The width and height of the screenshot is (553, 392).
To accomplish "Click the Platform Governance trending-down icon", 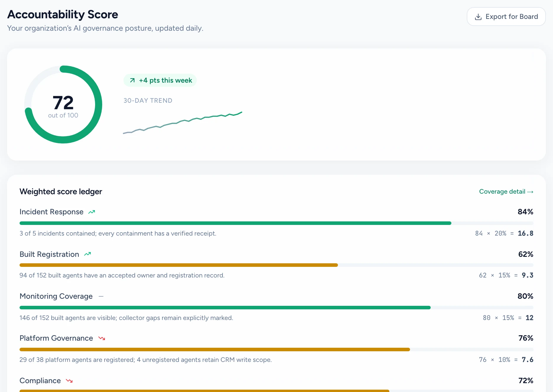I will point(102,338).
